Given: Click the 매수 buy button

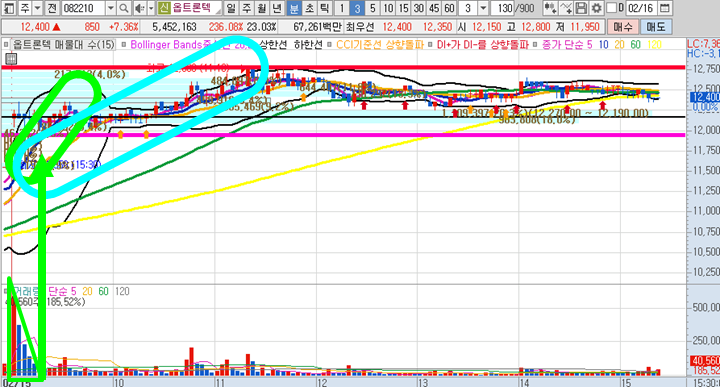Looking at the screenshot, I should (622, 27).
